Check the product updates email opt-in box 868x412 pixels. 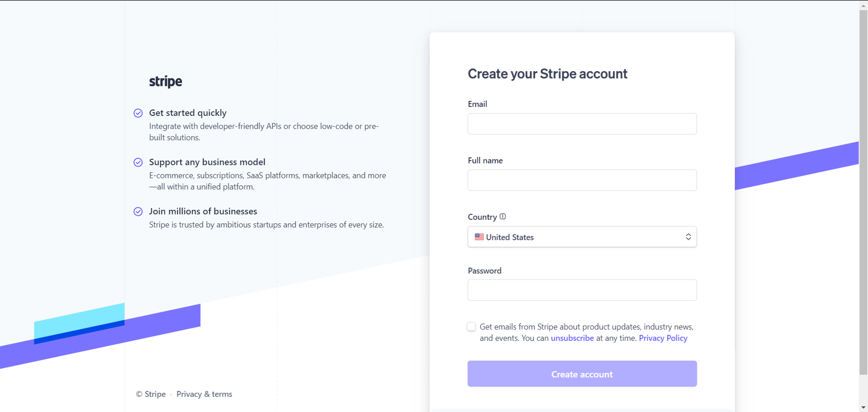click(471, 327)
